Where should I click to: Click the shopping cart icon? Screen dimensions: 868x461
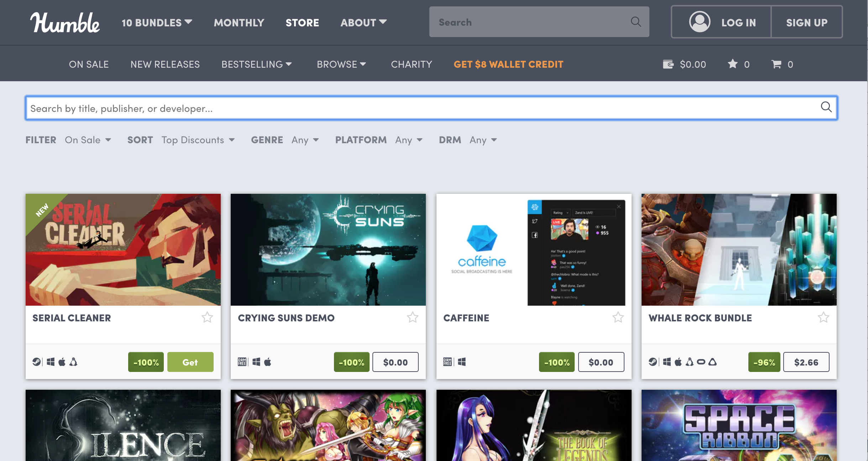[x=776, y=64]
